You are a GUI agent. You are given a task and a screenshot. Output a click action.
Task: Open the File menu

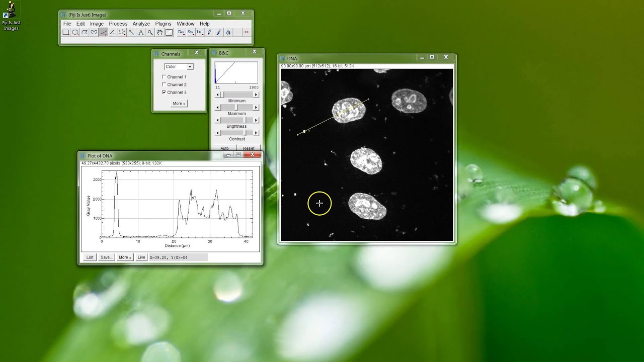67,24
